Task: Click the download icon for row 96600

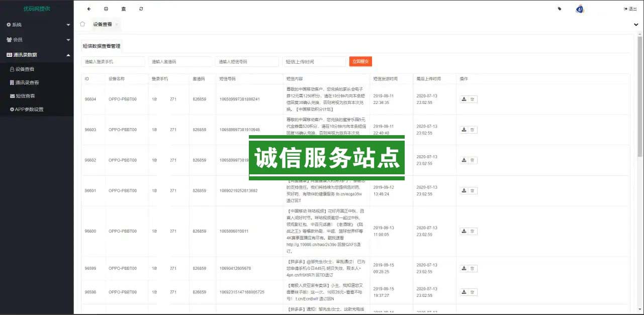Action: pos(464,231)
